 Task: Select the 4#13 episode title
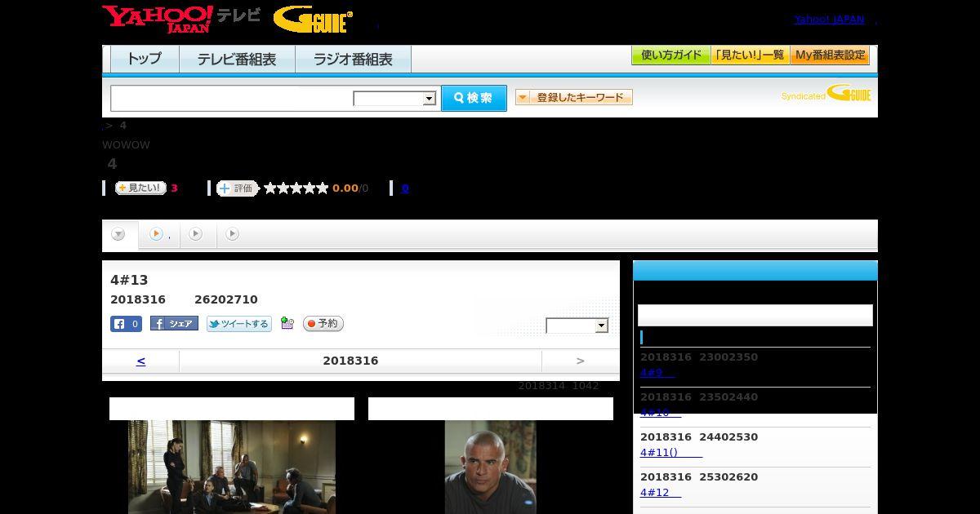[129, 281]
